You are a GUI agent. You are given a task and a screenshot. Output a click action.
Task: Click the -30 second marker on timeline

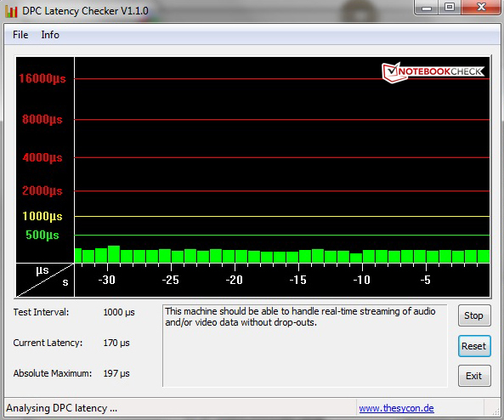(107, 280)
